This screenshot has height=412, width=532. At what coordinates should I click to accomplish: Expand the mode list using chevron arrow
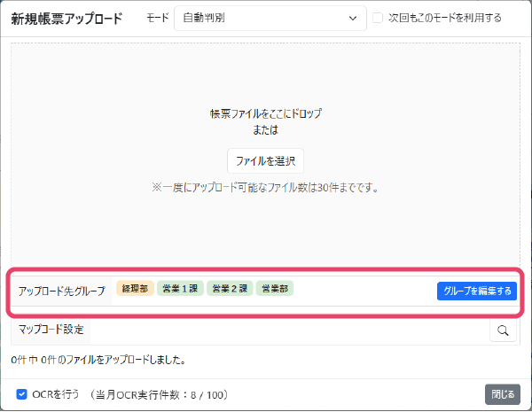click(x=353, y=18)
